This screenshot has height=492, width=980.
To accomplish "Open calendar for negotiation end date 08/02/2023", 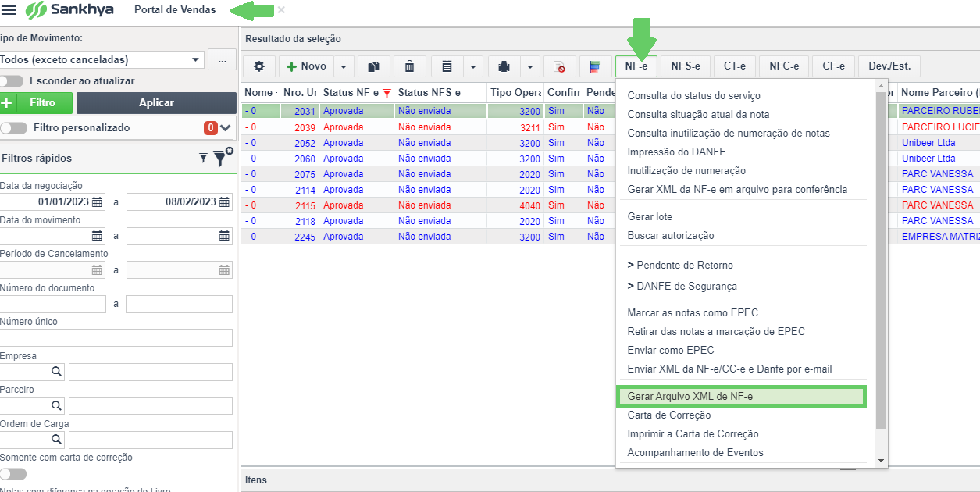I will pyautogui.click(x=224, y=201).
